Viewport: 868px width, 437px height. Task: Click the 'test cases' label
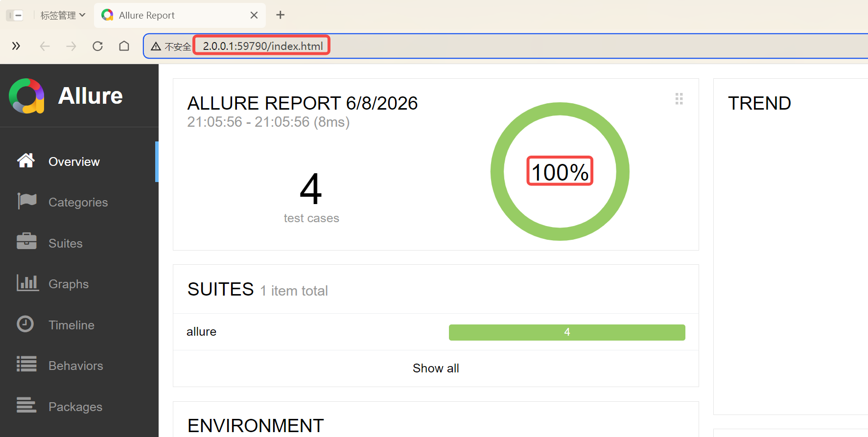(x=311, y=218)
